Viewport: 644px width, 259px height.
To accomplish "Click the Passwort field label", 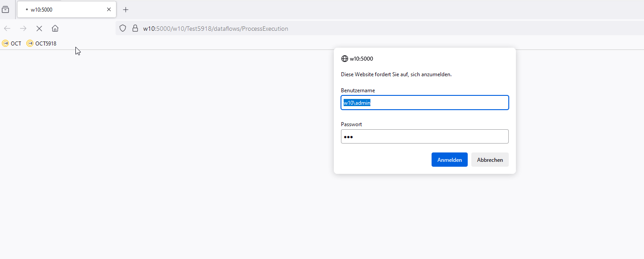I will pos(351,124).
